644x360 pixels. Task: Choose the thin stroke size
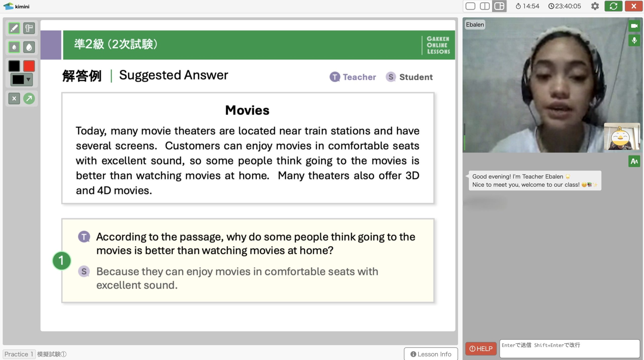click(x=14, y=47)
